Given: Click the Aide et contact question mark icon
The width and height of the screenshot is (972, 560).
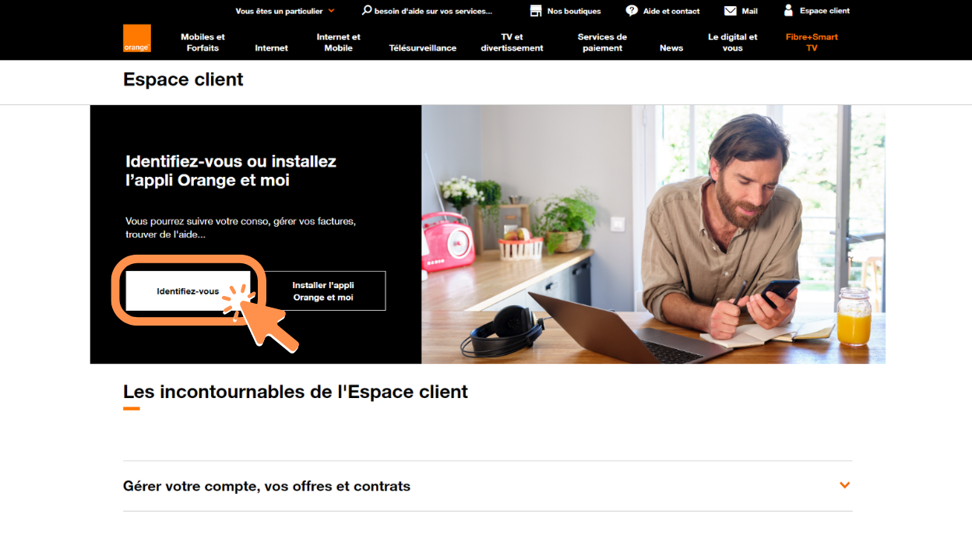Looking at the screenshot, I should click(631, 10).
